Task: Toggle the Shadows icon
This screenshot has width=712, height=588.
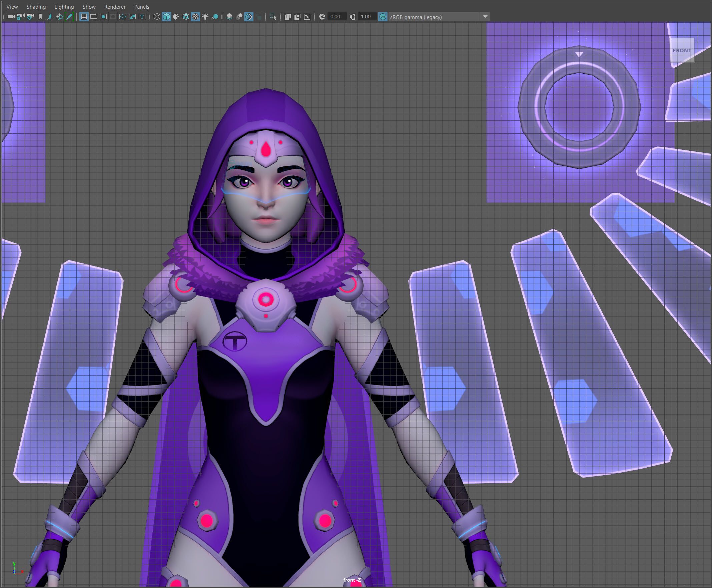Action: click(215, 17)
